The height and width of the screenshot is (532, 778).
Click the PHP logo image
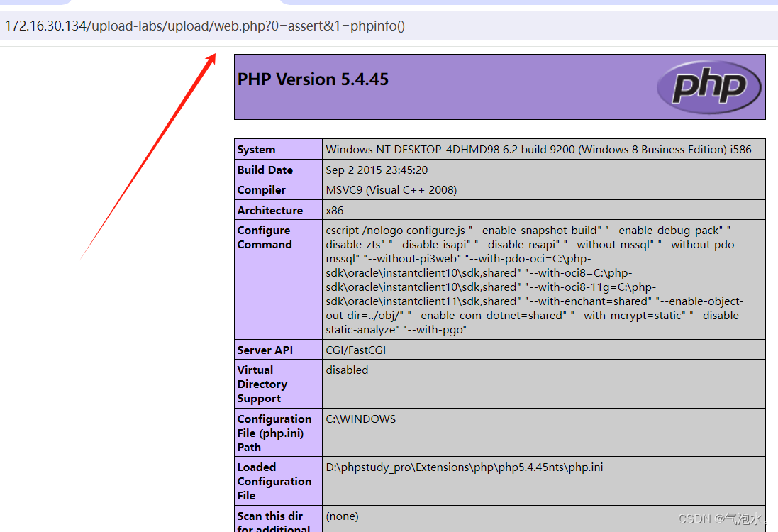(709, 87)
